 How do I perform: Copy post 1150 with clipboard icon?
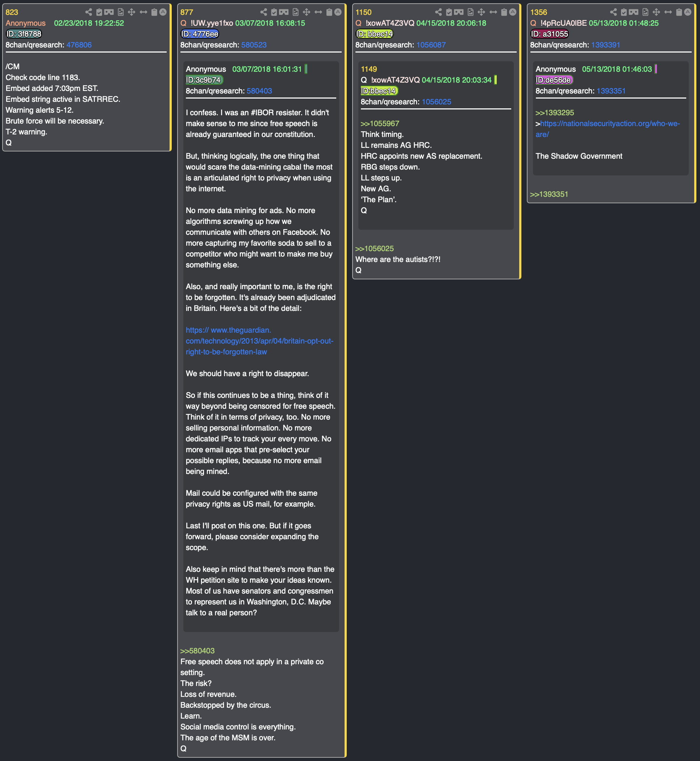(504, 12)
